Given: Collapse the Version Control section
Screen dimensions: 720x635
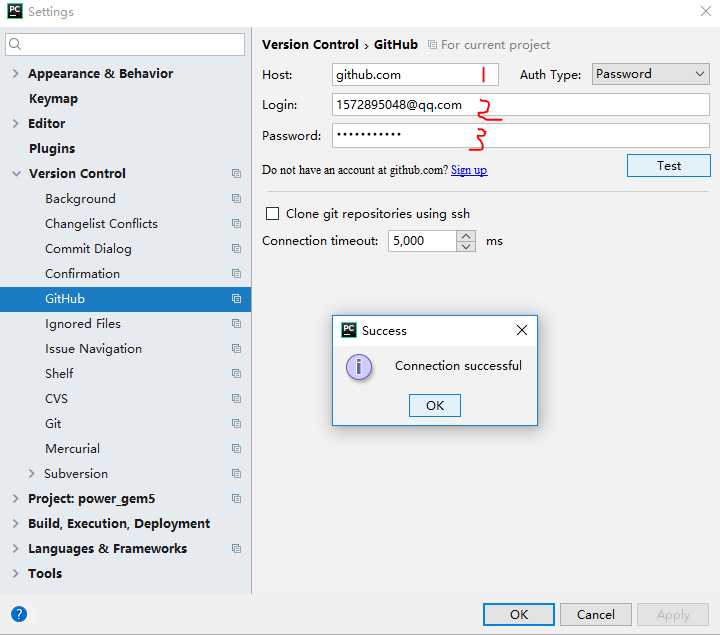Looking at the screenshot, I should click(17, 174).
